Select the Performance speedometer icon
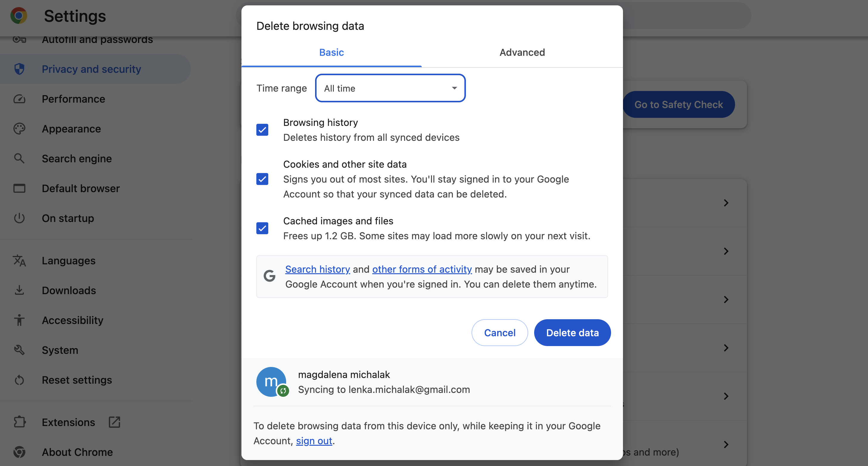This screenshot has width=868, height=466. (19, 99)
